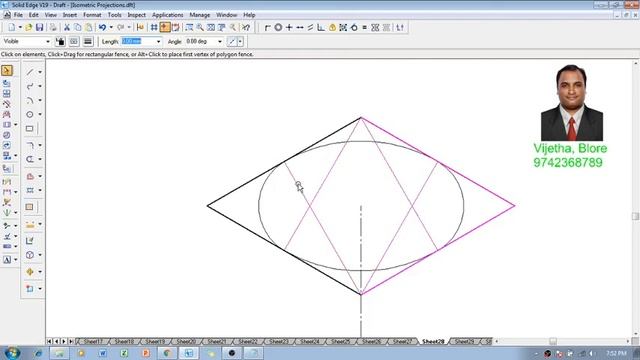Switch to the Sheet27 tab
The width and height of the screenshot is (640, 360).
pos(402,341)
